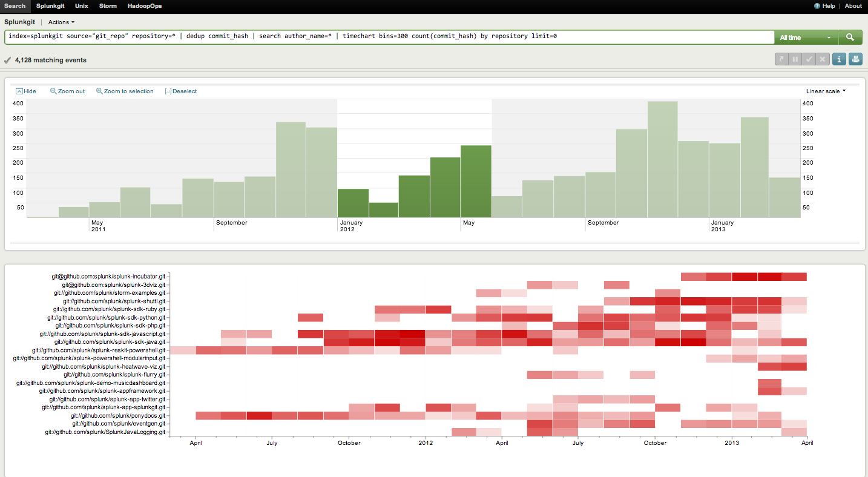This screenshot has width=868, height=477.
Task: Open the About page
Action: click(853, 6)
